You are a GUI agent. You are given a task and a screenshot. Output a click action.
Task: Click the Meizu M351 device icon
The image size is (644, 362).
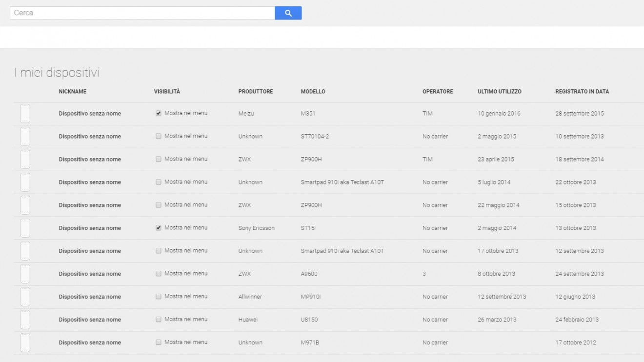click(x=25, y=114)
